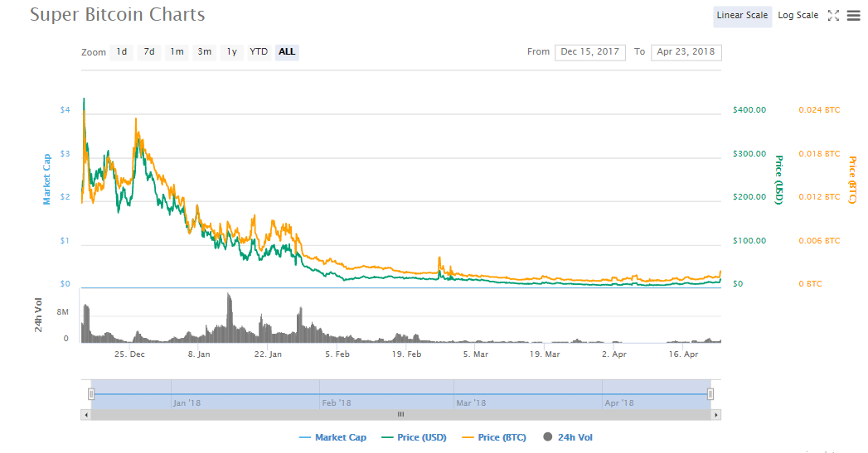Screen dimensions: 868x453
Task: Click the scrollbar right arrow
Action: click(x=716, y=414)
